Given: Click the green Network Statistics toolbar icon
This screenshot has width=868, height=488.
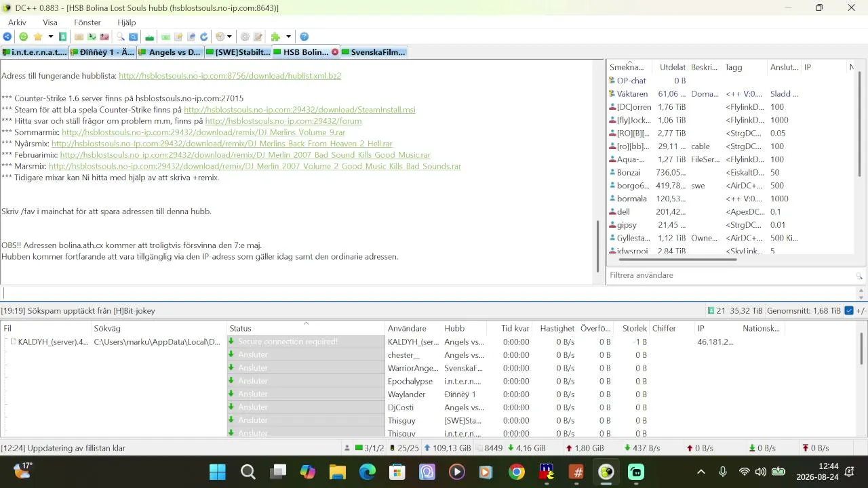Looking at the screenshot, I should pyautogui.click(x=150, y=37).
